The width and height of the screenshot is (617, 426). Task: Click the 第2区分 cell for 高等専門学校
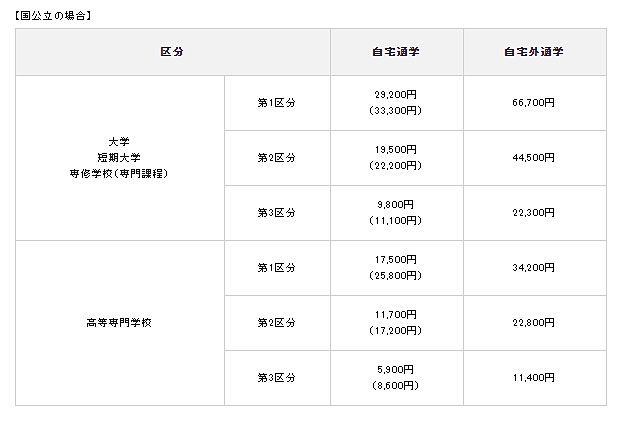point(276,323)
